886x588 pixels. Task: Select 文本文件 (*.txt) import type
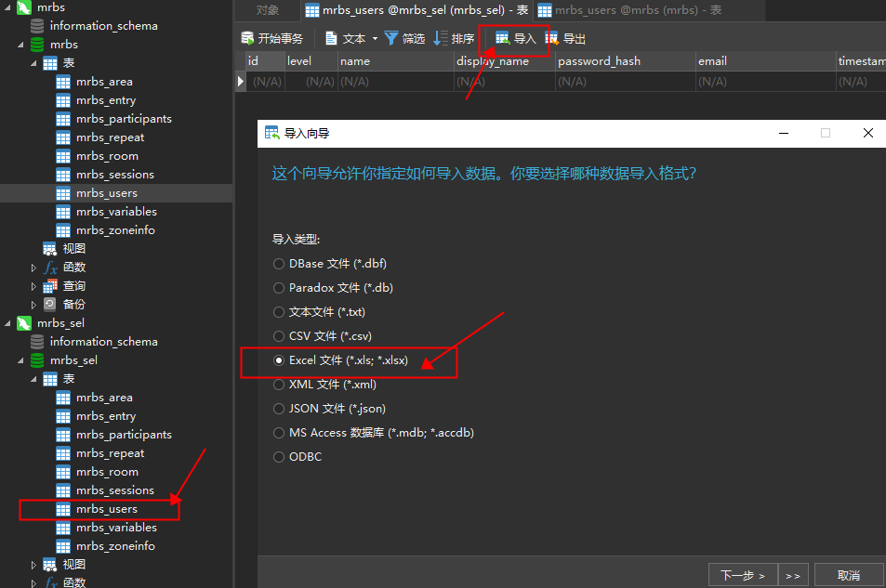(278, 312)
